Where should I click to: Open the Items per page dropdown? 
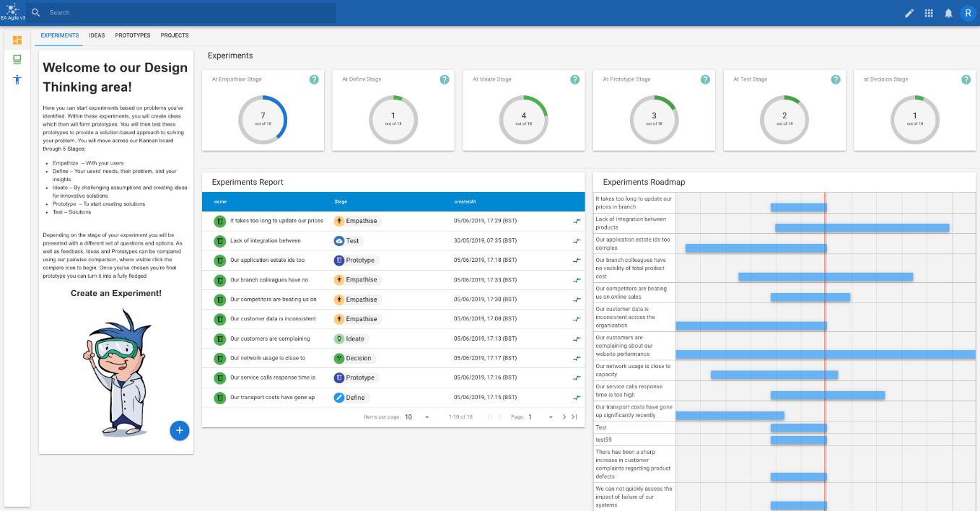pos(417,417)
